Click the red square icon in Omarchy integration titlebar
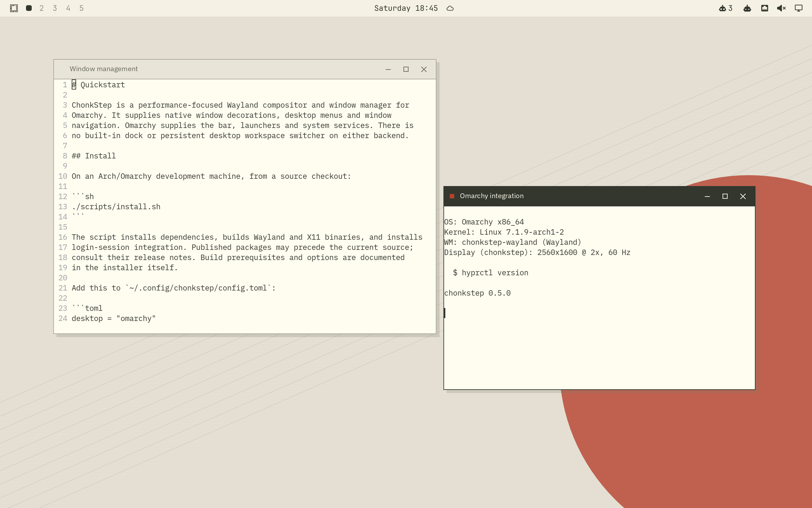The height and width of the screenshot is (508, 812). pyautogui.click(x=452, y=196)
